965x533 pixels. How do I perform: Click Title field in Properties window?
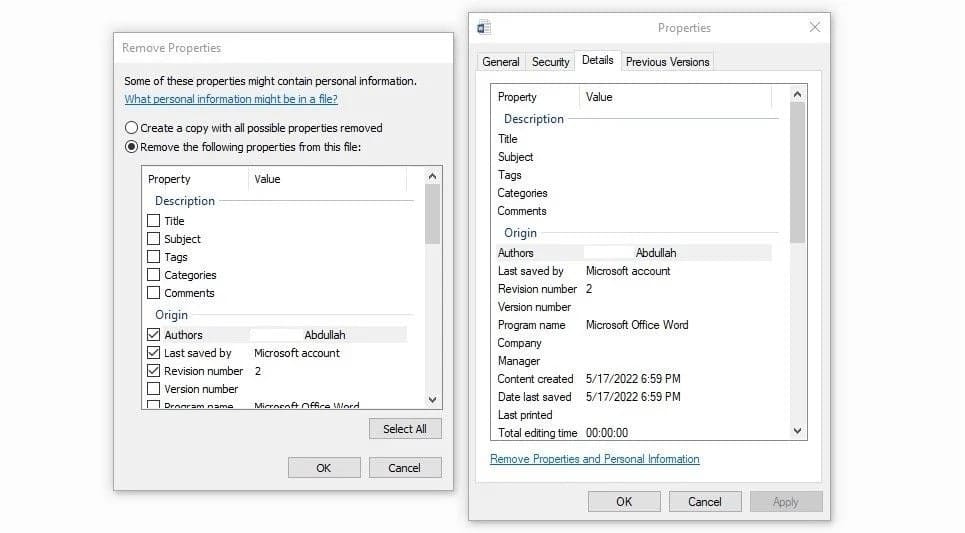633,139
